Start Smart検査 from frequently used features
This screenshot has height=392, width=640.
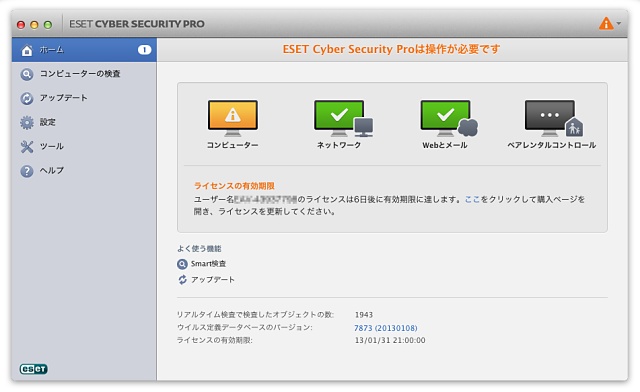[x=208, y=264]
